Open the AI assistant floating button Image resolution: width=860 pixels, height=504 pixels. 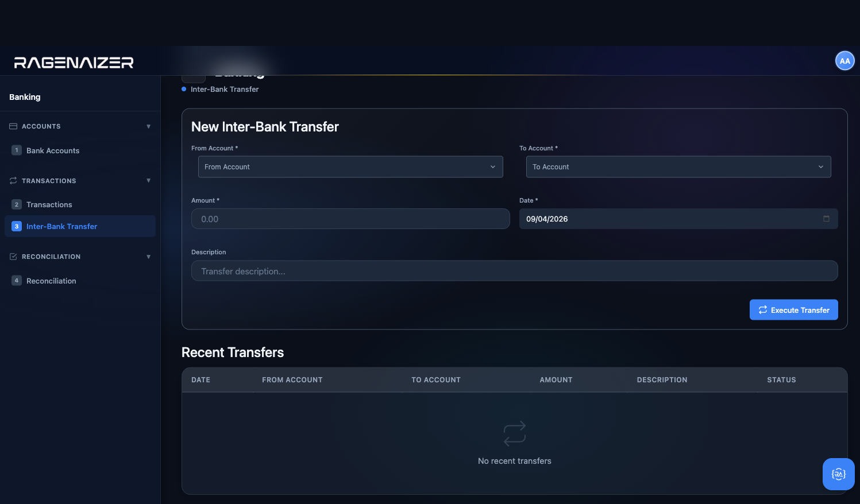(x=838, y=474)
